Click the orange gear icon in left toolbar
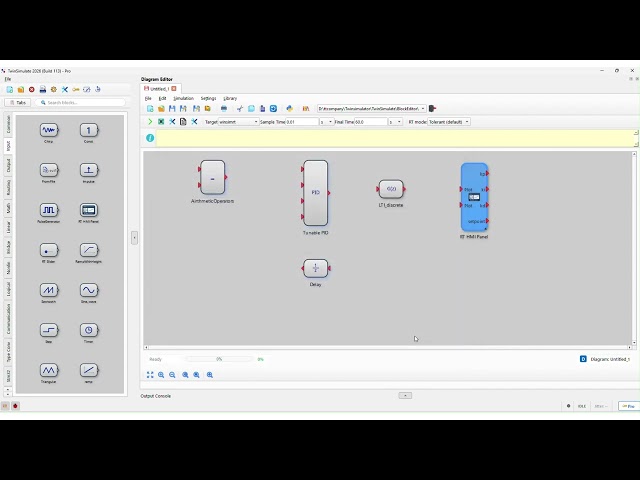The width and height of the screenshot is (640, 480). (53, 89)
